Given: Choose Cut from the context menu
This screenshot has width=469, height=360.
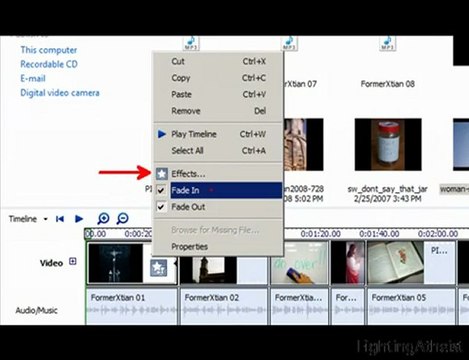Looking at the screenshot, I should (218, 61).
